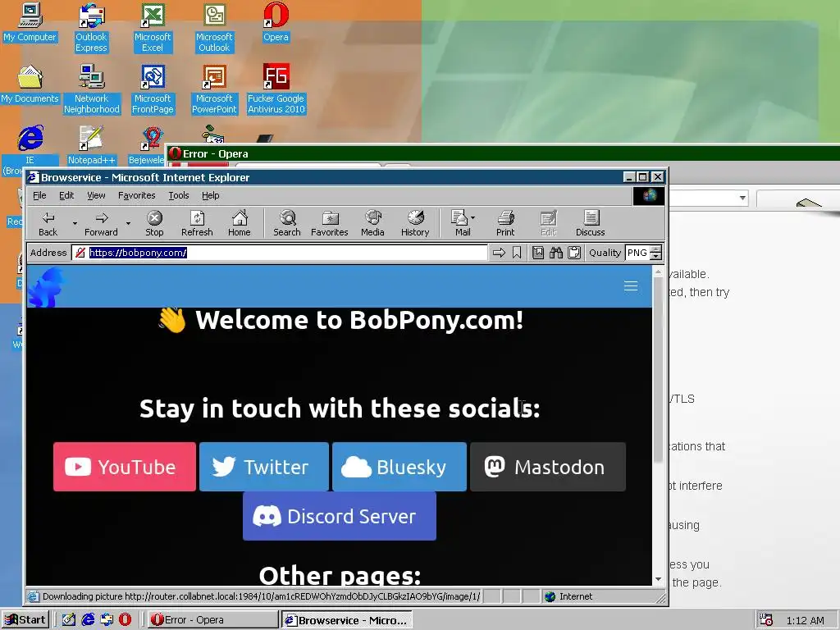Print the current page

click(505, 223)
